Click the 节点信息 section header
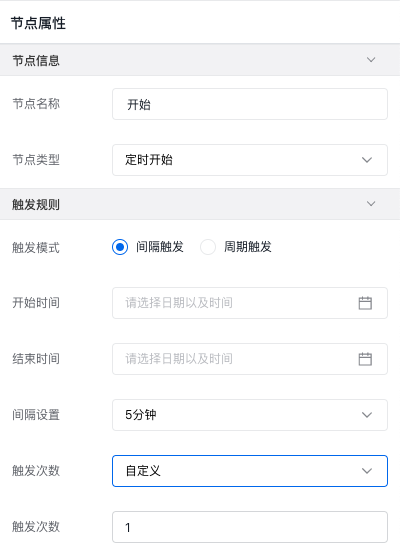The height and width of the screenshot is (555, 400). click(x=200, y=59)
